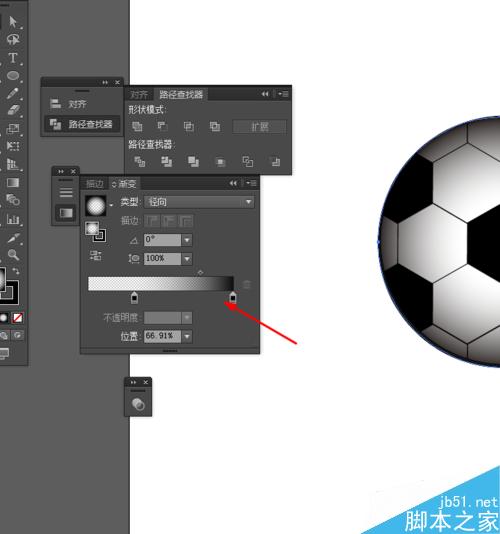Click the Trim pathfinder icon
Viewport: 500px width, 534px height.
coord(166,162)
